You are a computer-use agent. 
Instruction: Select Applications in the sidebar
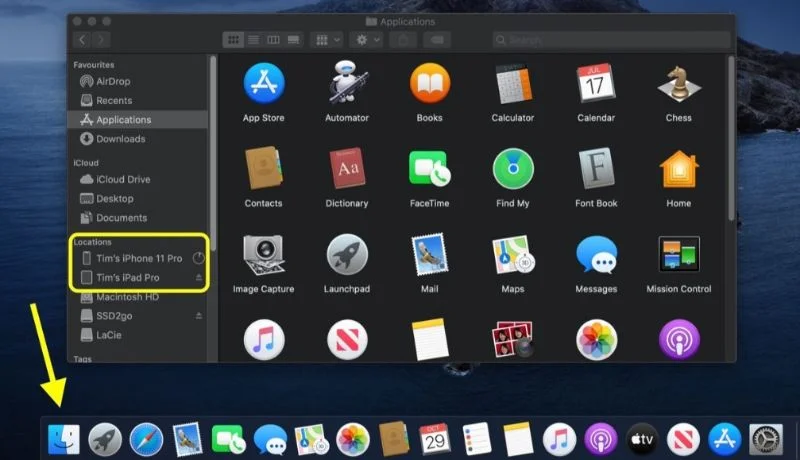click(x=138, y=120)
